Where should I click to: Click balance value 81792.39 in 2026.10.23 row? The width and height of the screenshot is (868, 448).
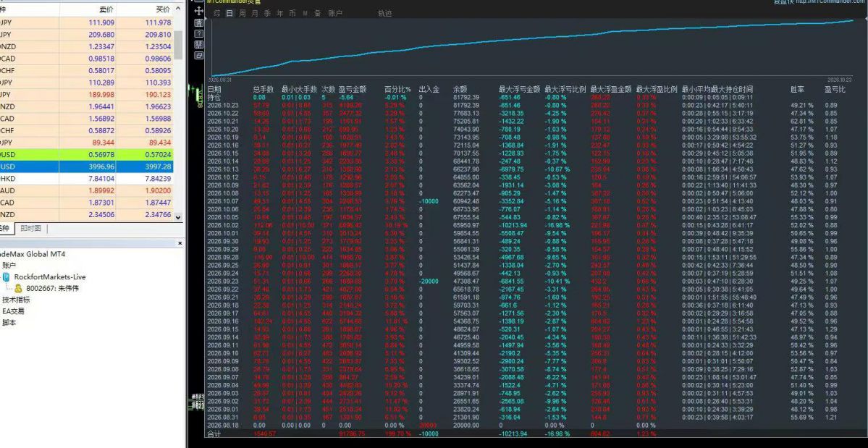tap(466, 105)
